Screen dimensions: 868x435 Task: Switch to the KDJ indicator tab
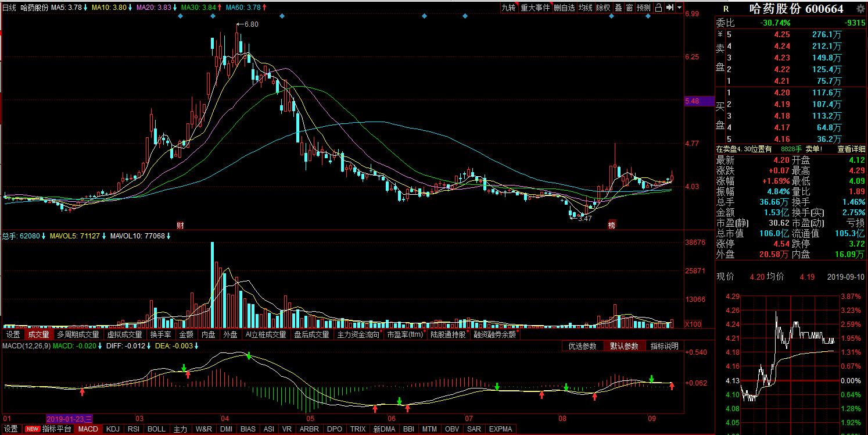pos(113,429)
